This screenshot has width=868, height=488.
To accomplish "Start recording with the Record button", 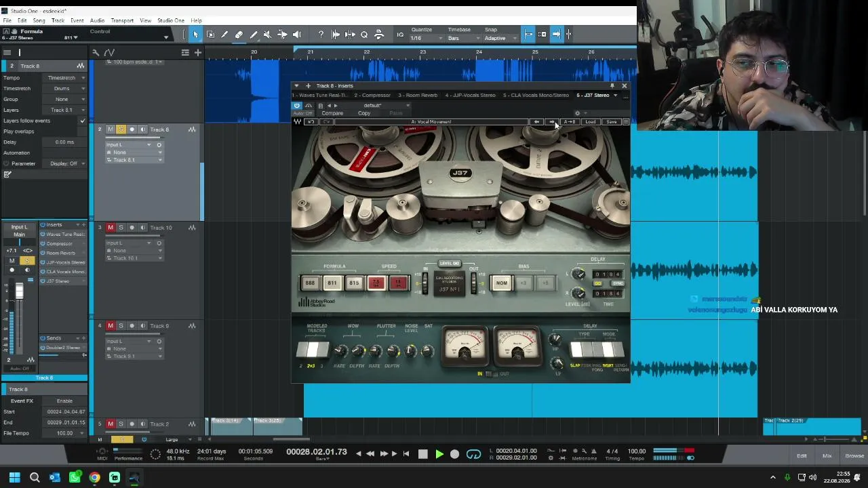I will pos(454,454).
